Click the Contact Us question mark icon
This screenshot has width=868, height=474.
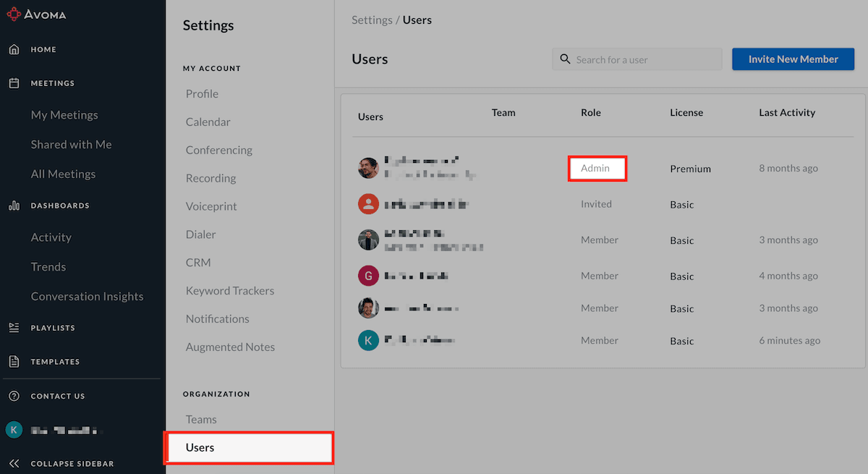[14, 396]
